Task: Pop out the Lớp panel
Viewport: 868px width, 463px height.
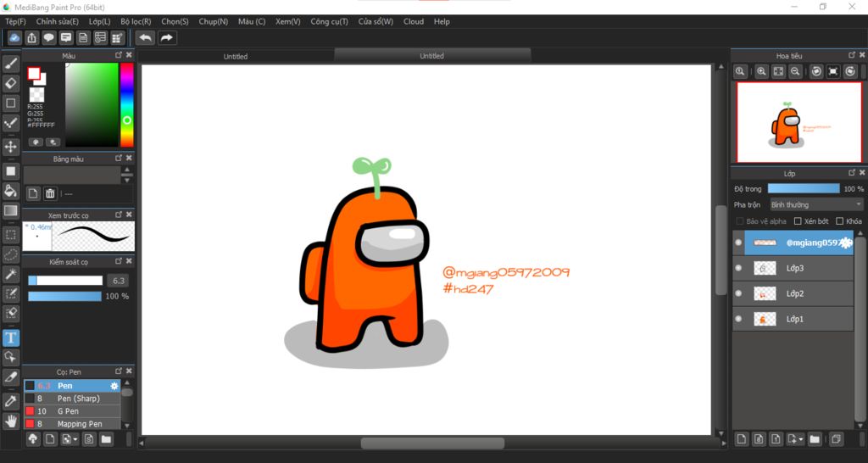Action: tap(852, 173)
